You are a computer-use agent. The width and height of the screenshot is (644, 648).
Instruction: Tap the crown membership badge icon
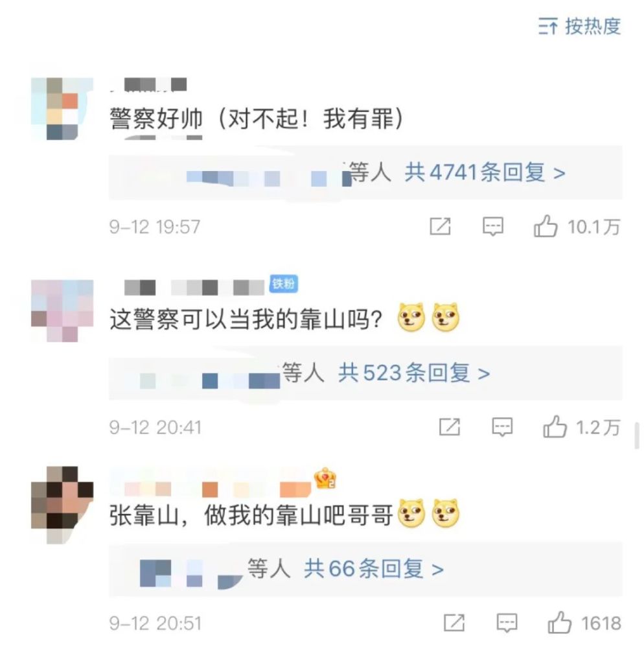pyautogui.click(x=325, y=479)
